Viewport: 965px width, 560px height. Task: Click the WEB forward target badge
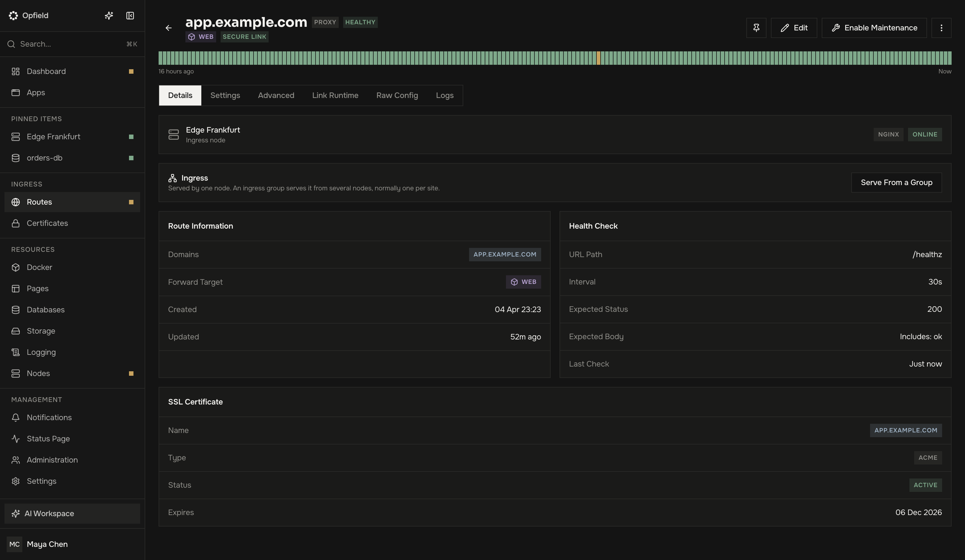[x=523, y=282]
